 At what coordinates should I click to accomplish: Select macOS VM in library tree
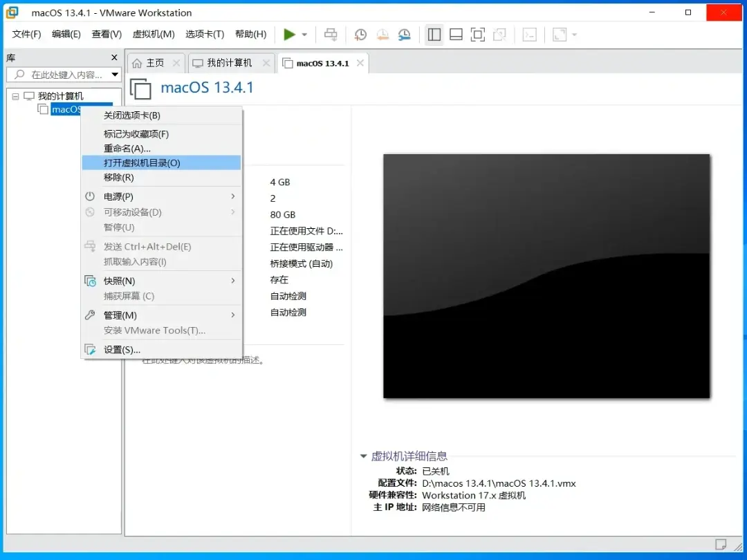click(66, 109)
